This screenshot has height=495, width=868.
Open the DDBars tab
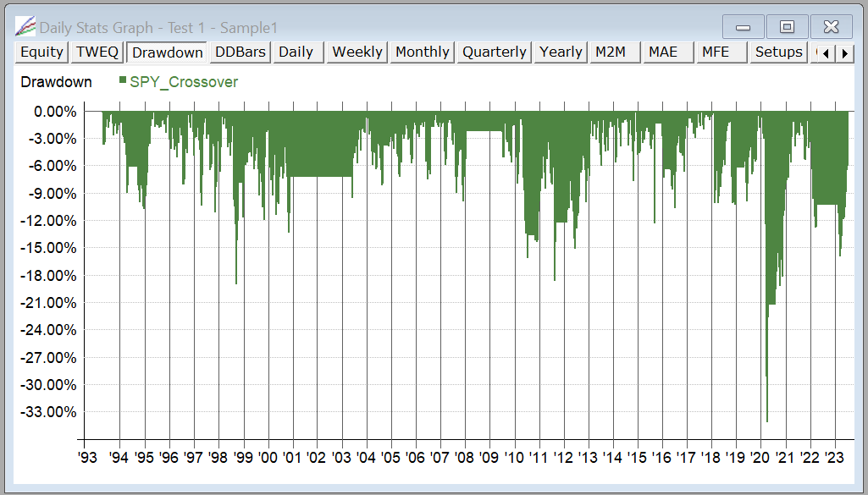coord(240,52)
